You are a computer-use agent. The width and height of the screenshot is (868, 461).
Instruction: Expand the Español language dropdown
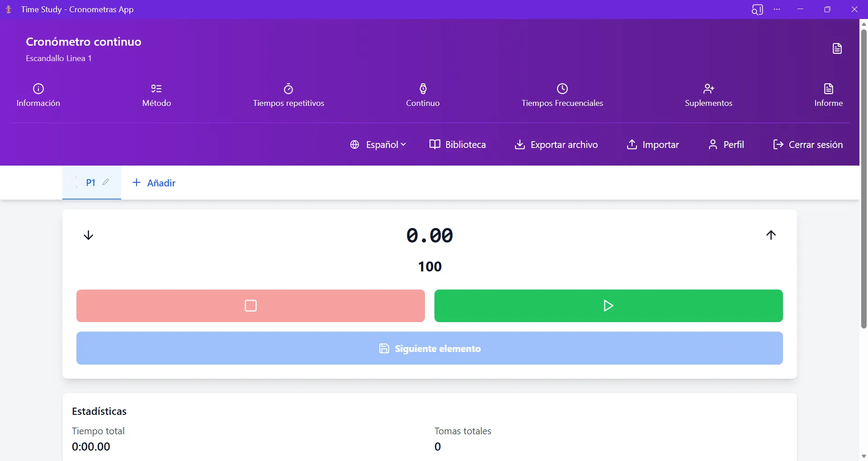pyautogui.click(x=378, y=145)
